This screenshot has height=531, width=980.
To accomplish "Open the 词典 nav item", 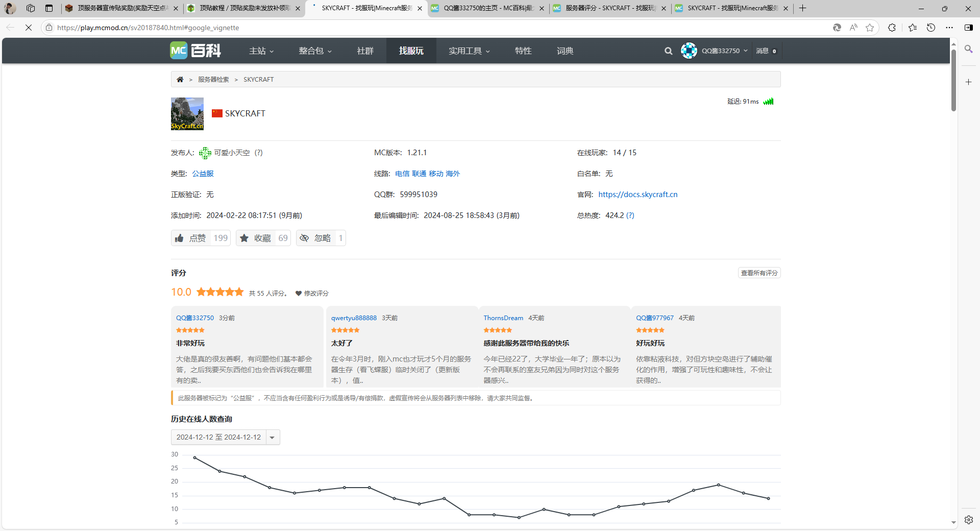I will [x=565, y=51].
